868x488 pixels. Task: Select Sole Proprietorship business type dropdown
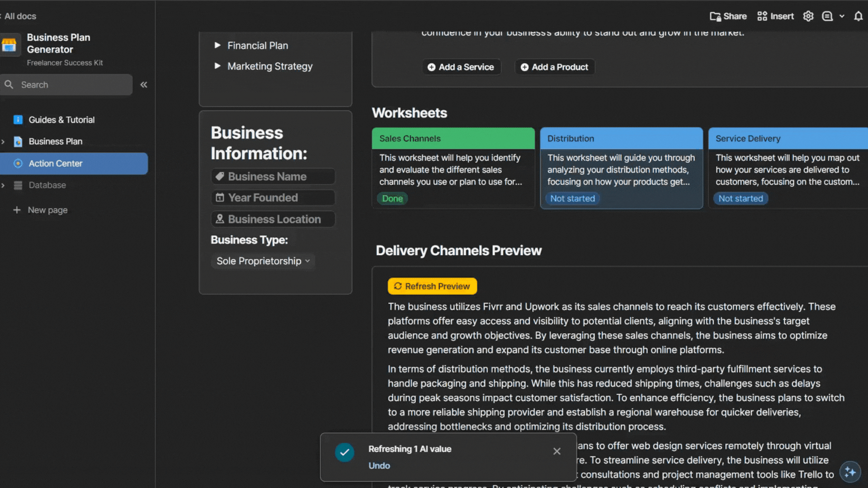(x=262, y=260)
